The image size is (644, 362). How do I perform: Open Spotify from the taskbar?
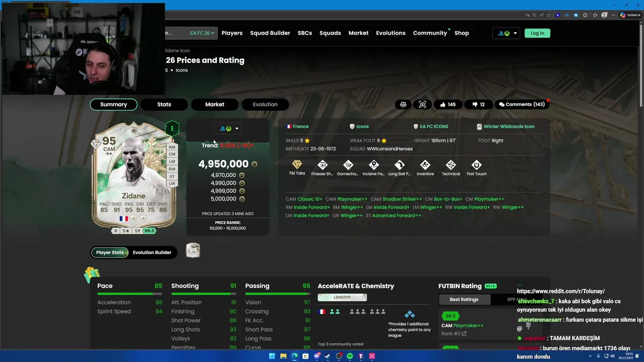coord(350,356)
